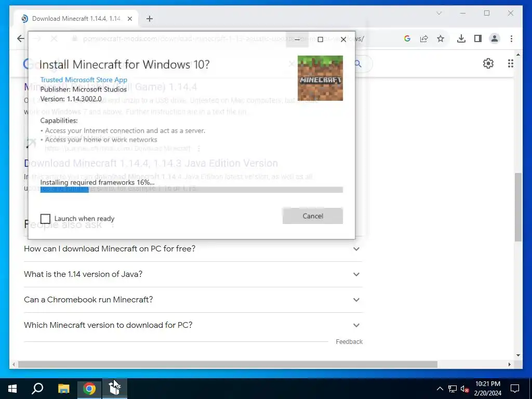Click the page scroll down arrow

518,355
